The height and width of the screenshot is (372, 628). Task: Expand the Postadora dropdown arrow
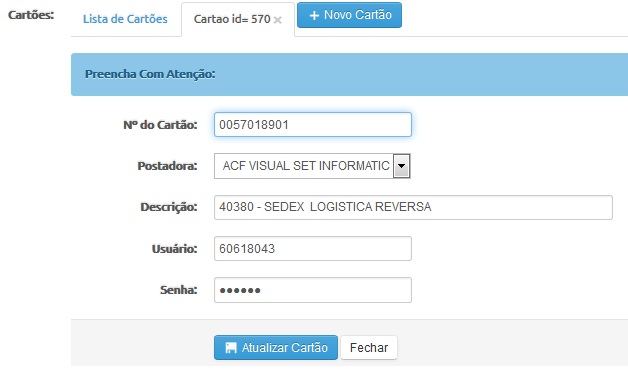coord(402,166)
